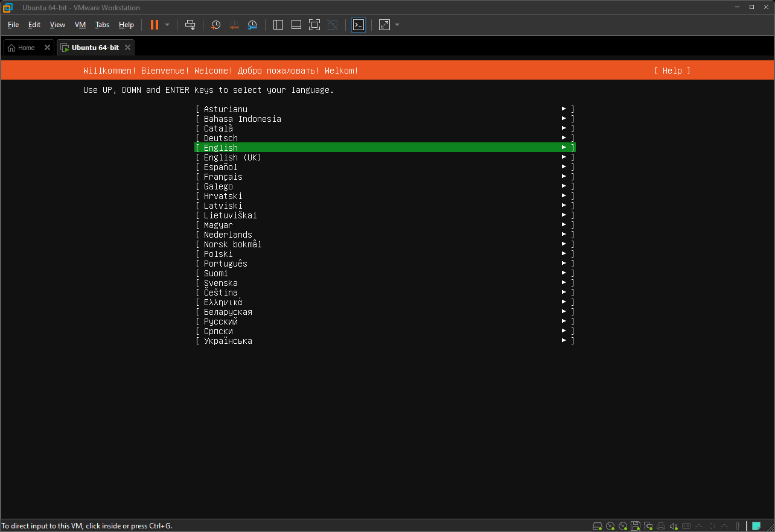775x532 pixels.
Task: Enter full screen mode
Action: tap(314, 25)
